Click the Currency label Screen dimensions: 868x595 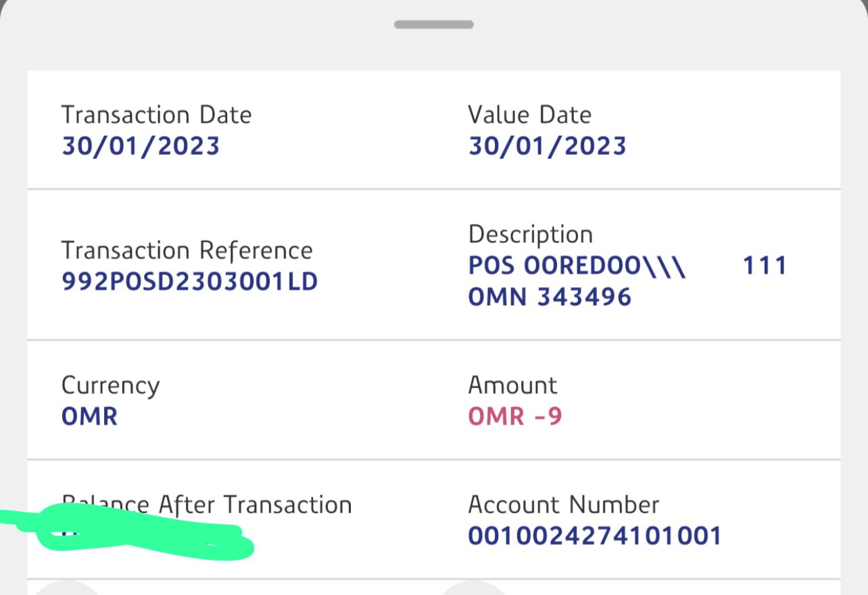(110, 385)
